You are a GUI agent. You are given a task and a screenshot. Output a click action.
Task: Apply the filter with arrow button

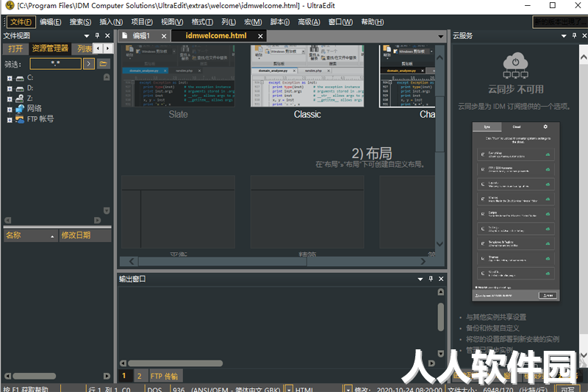pyautogui.click(x=88, y=64)
